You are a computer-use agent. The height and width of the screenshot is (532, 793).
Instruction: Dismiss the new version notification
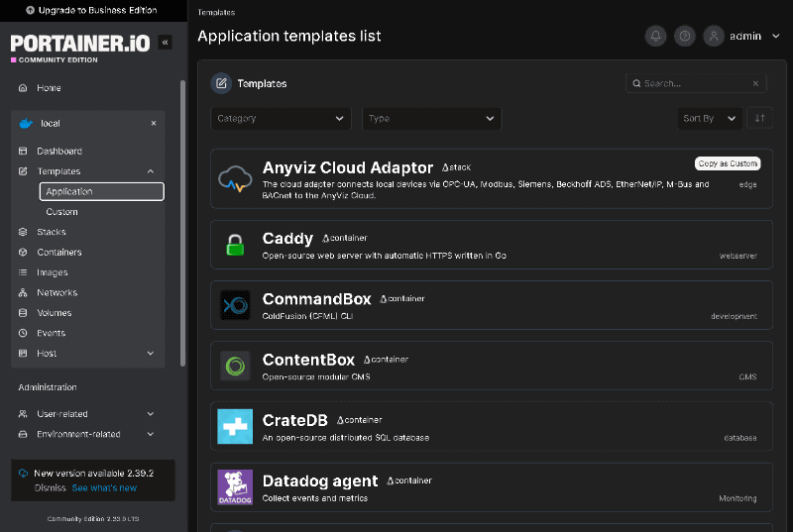pyautogui.click(x=51, y=488)
